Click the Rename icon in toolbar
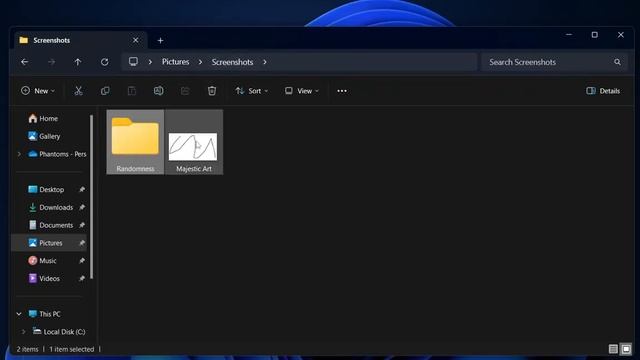 pos(158,91)
